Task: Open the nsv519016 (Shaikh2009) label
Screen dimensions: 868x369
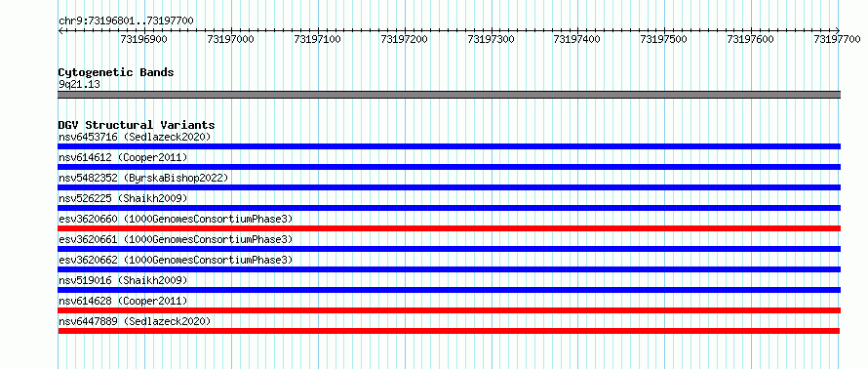Action: [x=123, y=280]
